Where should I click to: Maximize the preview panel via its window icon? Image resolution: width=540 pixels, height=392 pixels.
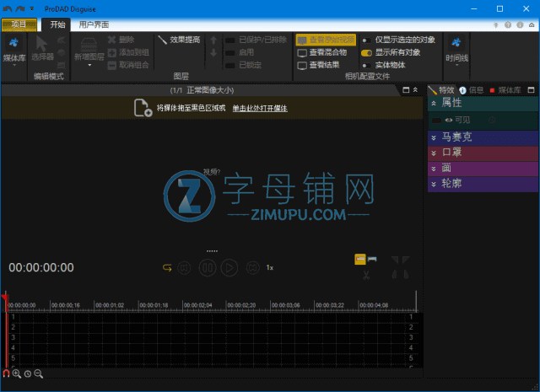[x=406, y=90]
